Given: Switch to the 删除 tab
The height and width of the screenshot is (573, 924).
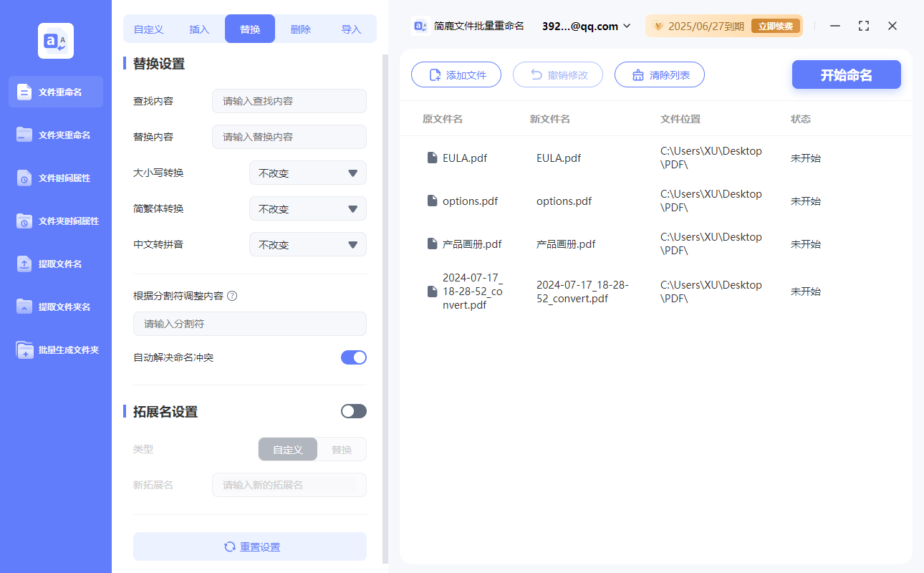Looking at the screenshot, I should tap(300, 29).
